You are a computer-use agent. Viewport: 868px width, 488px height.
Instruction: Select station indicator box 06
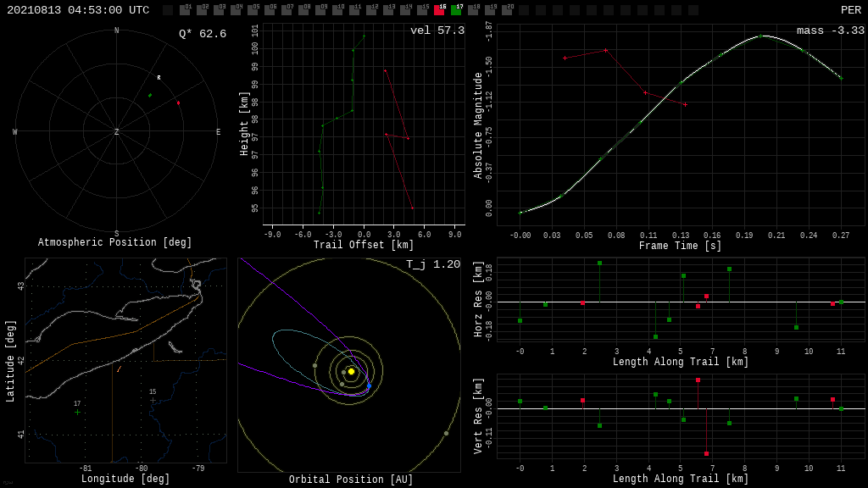[270, 9]
